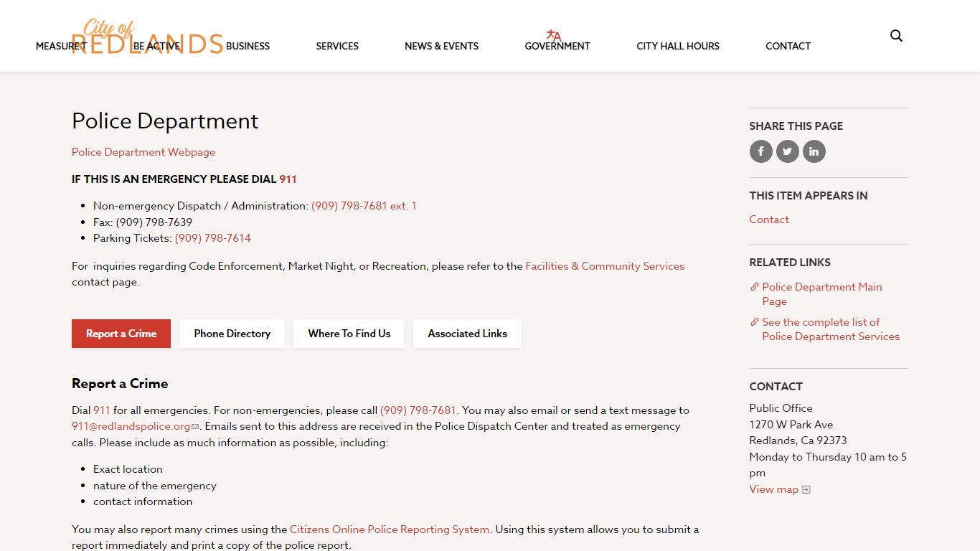
Task: Click the translate language icon above Government
Action: click(x=554, y=35)
